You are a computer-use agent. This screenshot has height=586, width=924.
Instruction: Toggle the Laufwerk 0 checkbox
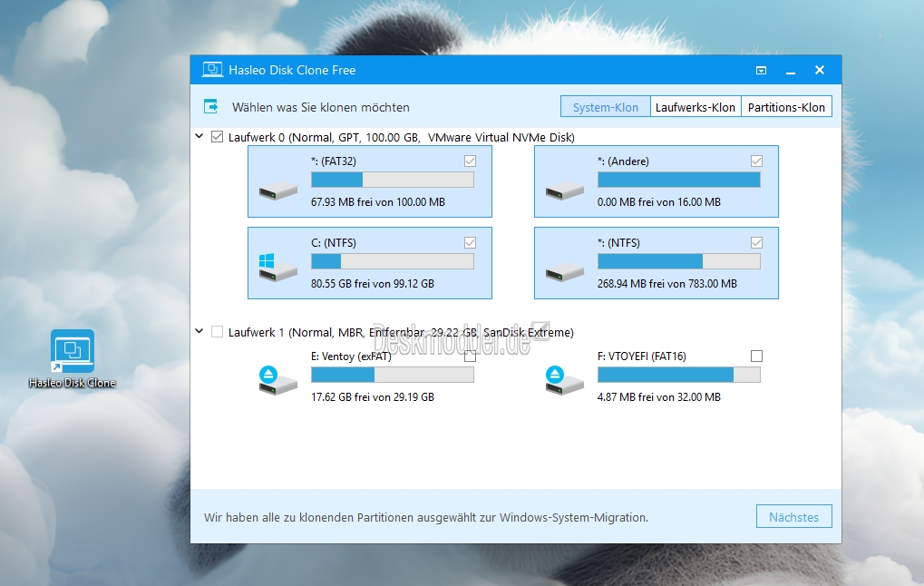(x=217, y=137)
